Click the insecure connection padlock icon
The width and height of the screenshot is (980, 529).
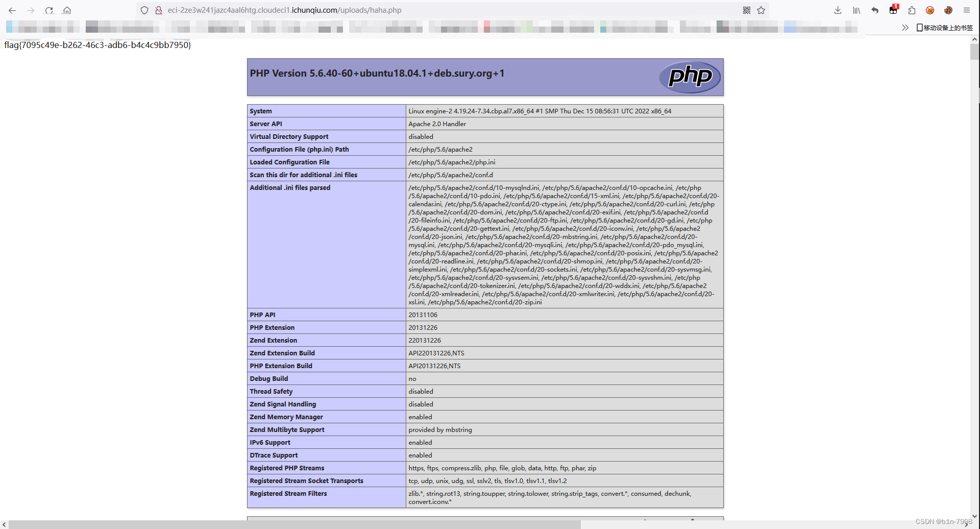(x=159, y=10)
